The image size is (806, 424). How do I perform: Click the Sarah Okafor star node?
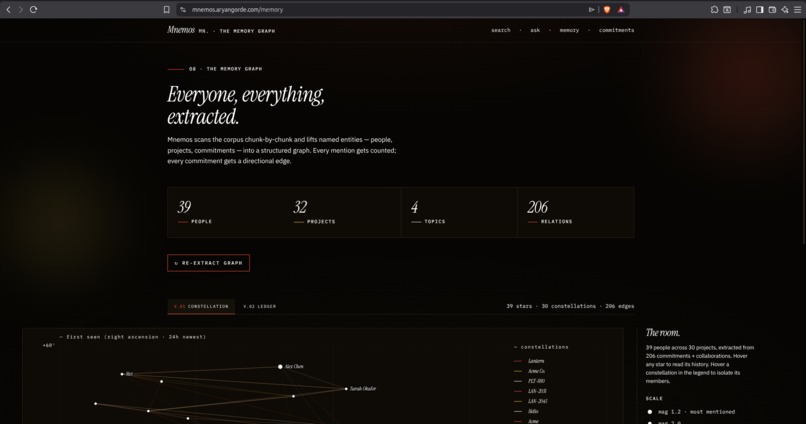[x=346, y=389]
